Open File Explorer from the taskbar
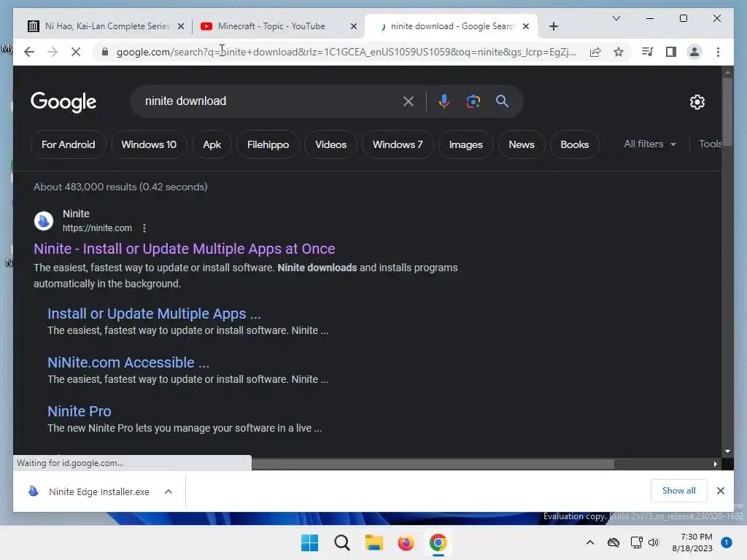Image resolution: width=747 pixels, height=560 pixels. tap(374, 542)
